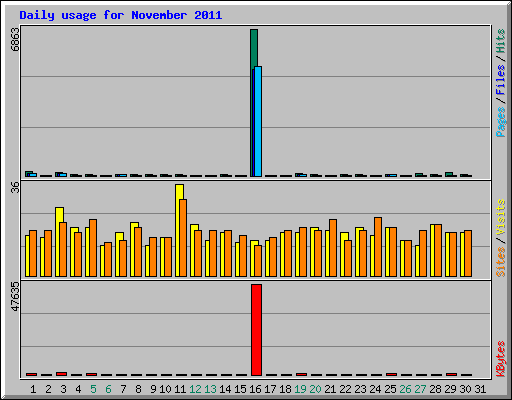Click the green weekend day label 26
This screenshot has height=400, width=512.
405,389
